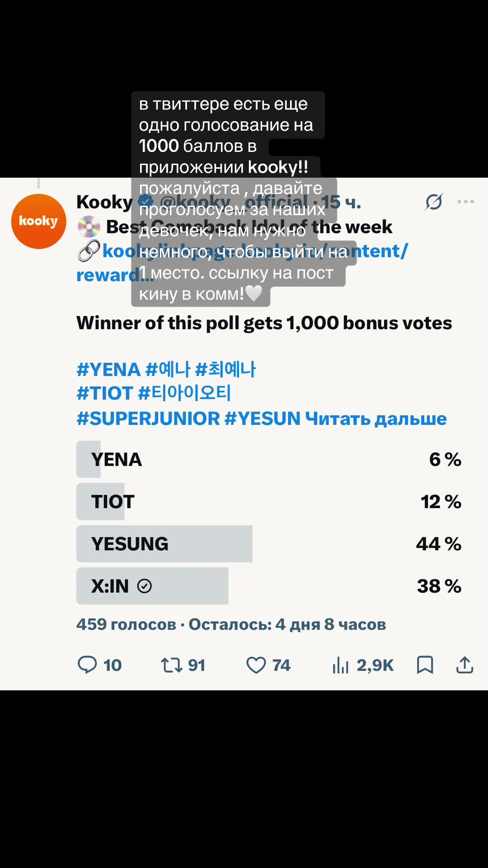Open the reply comments icon
Viewport: 488px width, 868px height.
(87, 665)
